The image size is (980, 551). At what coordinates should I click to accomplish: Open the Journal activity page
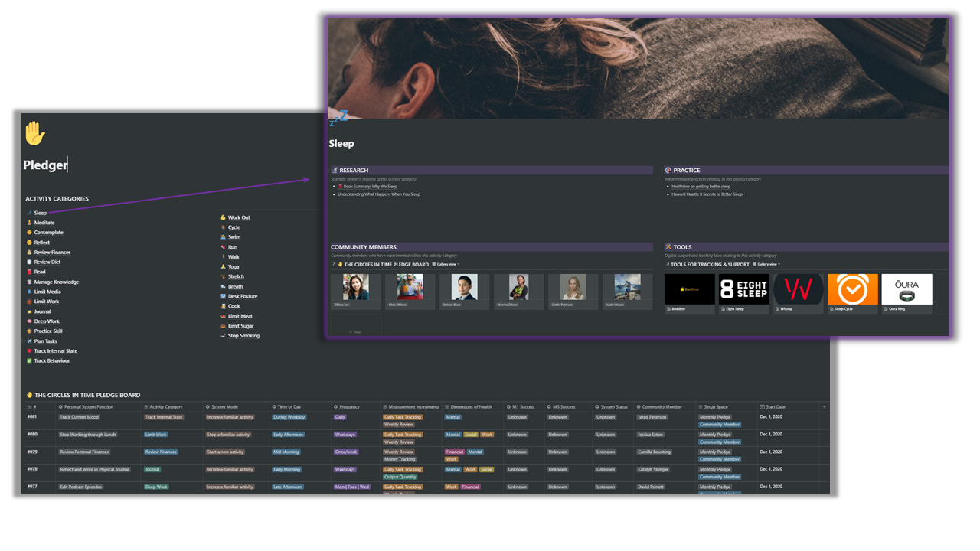point(42,311)
